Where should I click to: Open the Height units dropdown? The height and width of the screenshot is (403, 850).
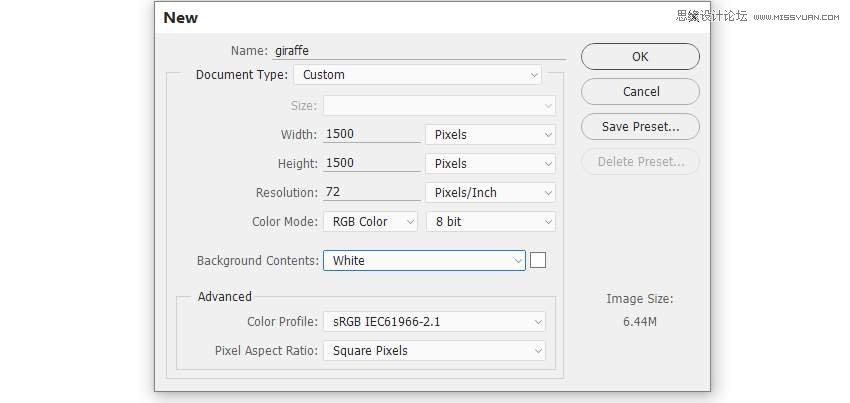pos(490,163)
